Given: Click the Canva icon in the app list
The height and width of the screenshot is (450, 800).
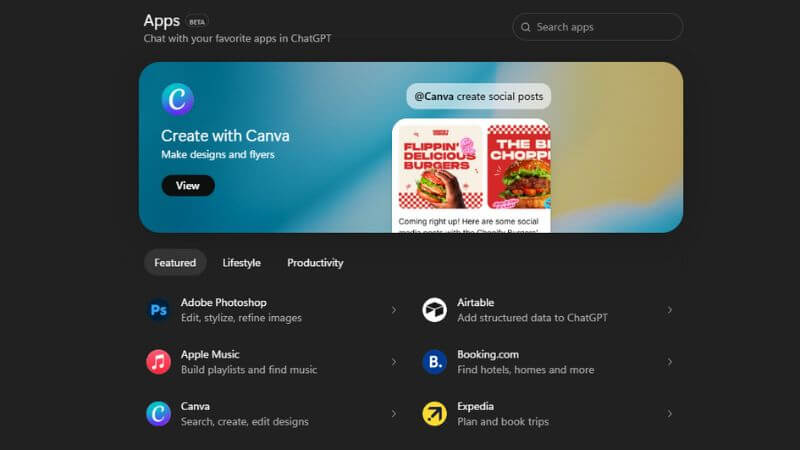Looking at the screenshot, I should coord(159,414).
